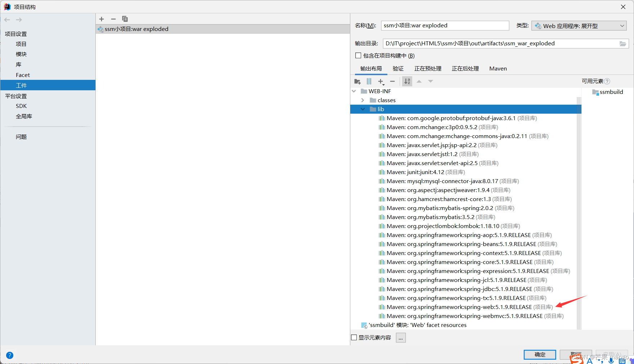Create archive in output layout toolbar
This screenshot has width=634, height=364.
pyautogui.click(x=369, y=82)
